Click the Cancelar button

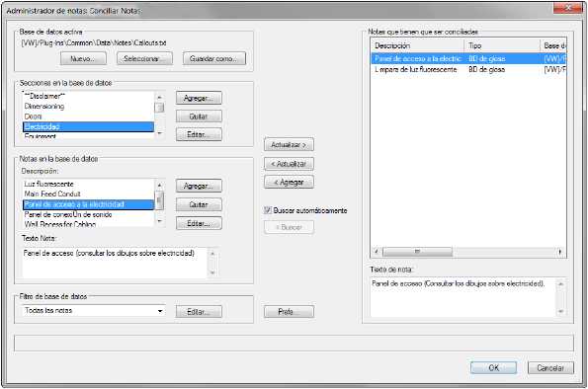tap(550, 368)
